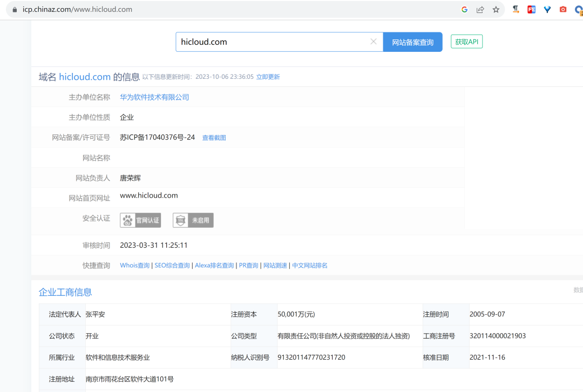
Task: Select registration number 320114000021903
Action: tap(498, 336)
